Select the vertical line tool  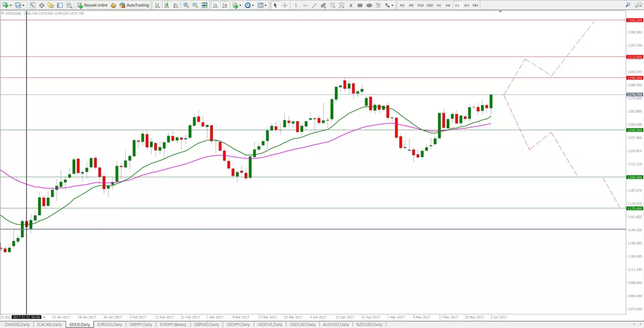[296, 5]
